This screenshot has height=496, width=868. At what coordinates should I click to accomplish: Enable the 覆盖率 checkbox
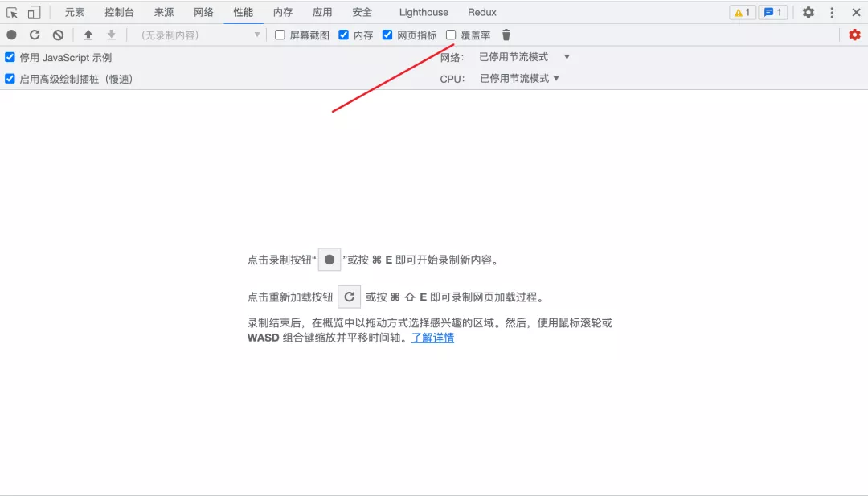click(x=452, y=35)
